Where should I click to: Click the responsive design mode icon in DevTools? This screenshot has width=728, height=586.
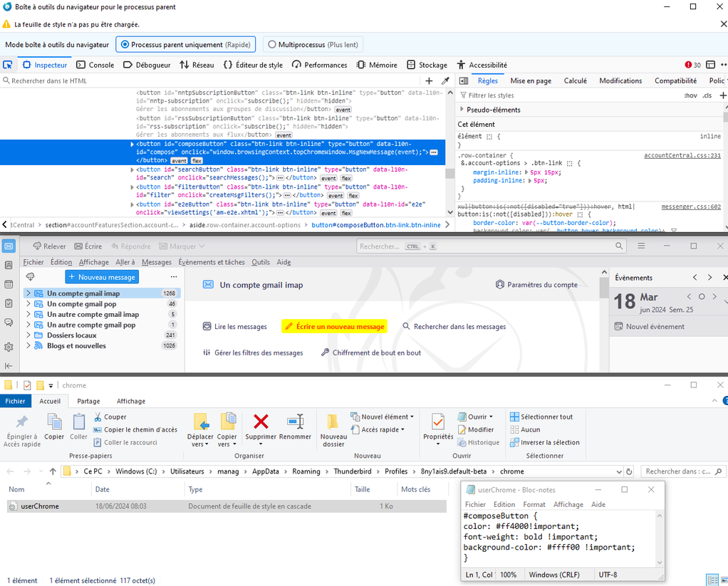coord(710,65)
